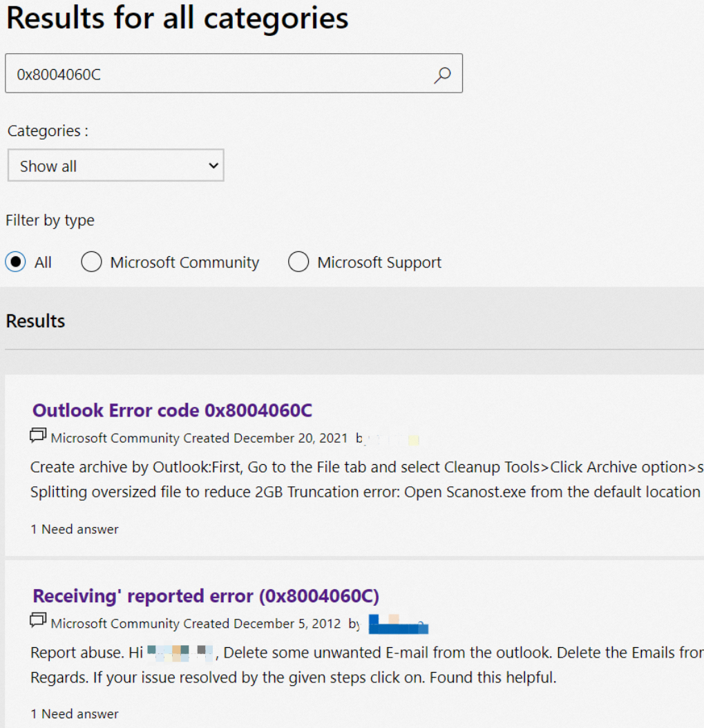Click the 'Create archive by Outlook' snippet text
This screenshot has height=728, width=704.
(276, 467)
